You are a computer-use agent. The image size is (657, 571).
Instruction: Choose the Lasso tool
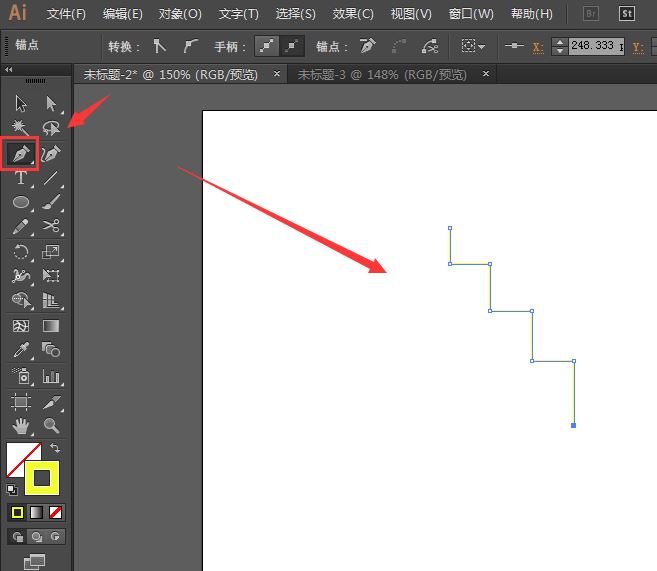(x=51, y=128)
